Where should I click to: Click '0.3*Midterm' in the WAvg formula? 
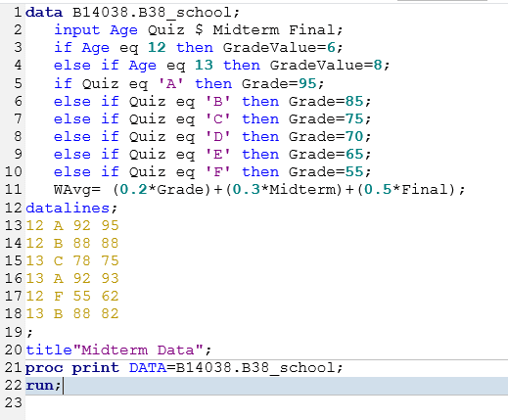[285, 190]
